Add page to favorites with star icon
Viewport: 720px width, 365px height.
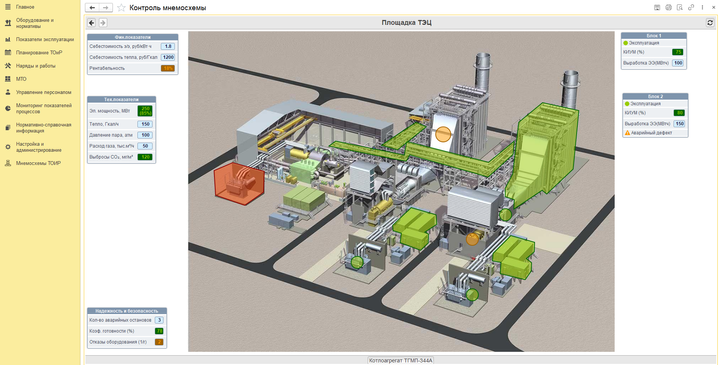coord(121,8)
